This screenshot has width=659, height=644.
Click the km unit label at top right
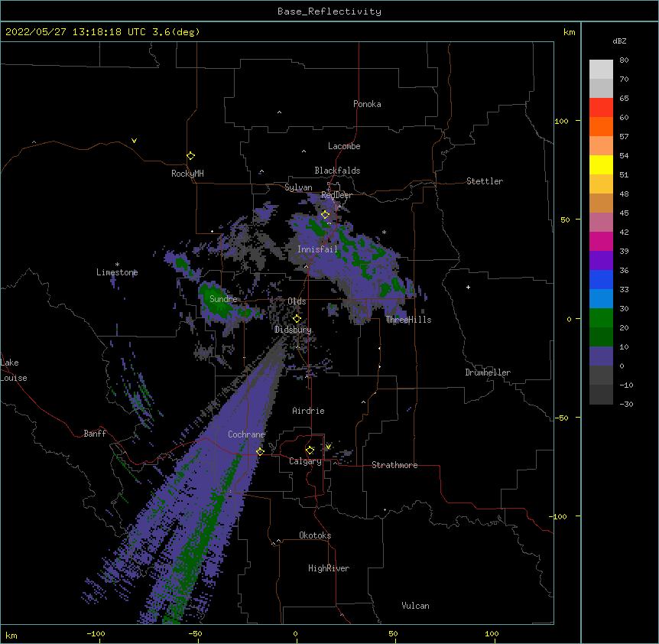[569, 32]
